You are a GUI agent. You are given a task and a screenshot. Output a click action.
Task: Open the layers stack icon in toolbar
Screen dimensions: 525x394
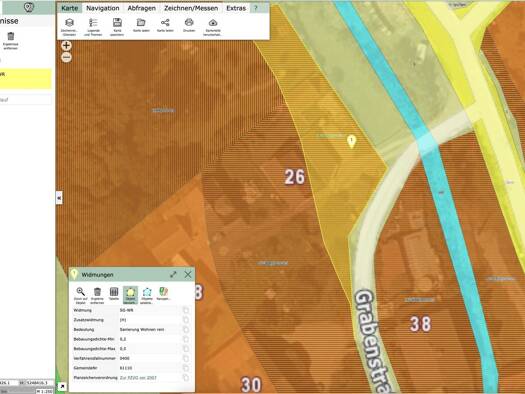pyautogui.click(x=69, y=26)
